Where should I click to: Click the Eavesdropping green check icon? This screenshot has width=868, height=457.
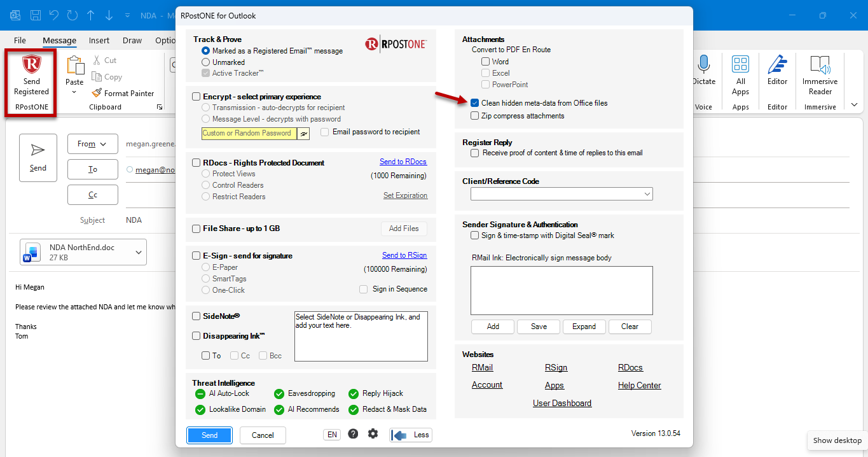pos(279,394)
